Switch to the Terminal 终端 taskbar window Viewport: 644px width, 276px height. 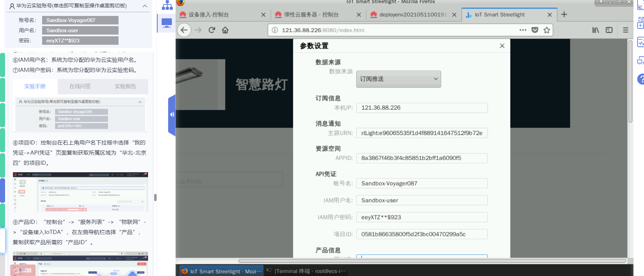point(306,271)
